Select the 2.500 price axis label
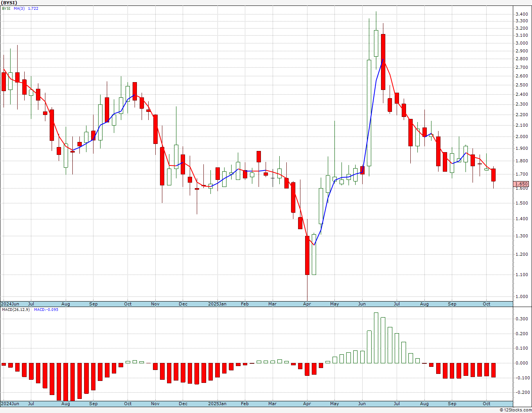 (521, 85)
